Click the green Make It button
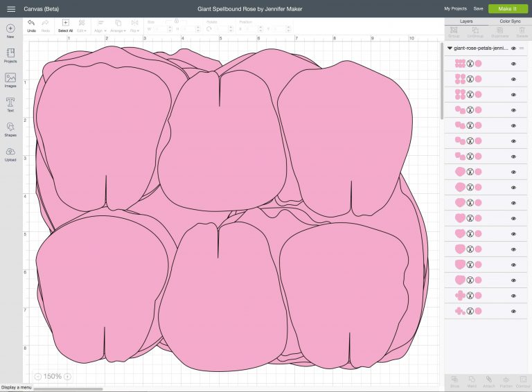Image resolution: width=532 pixels, height=392 pixels. [x=508, y=9]
